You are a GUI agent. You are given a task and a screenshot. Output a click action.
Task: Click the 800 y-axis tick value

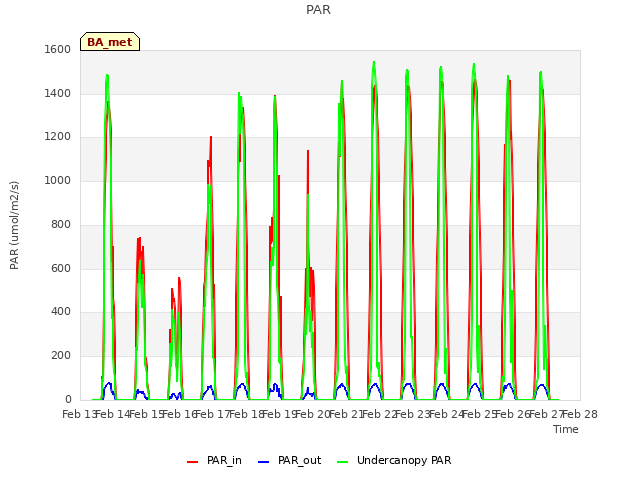[x=61, y=224]
